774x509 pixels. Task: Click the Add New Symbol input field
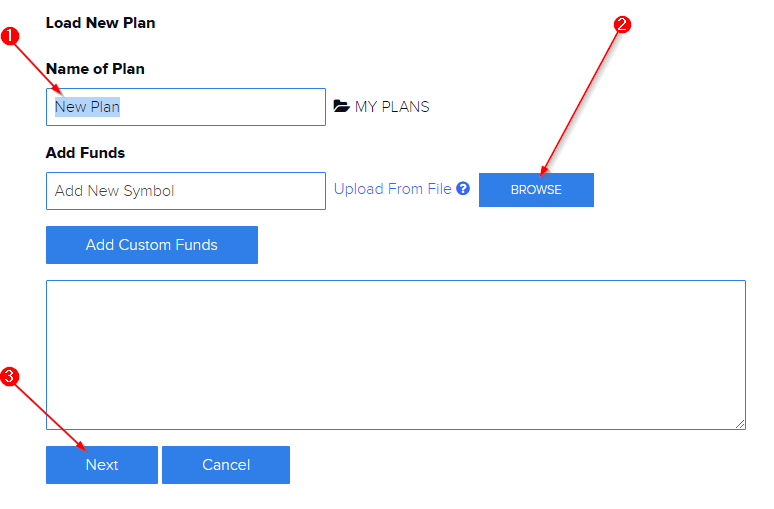point(186,191)
